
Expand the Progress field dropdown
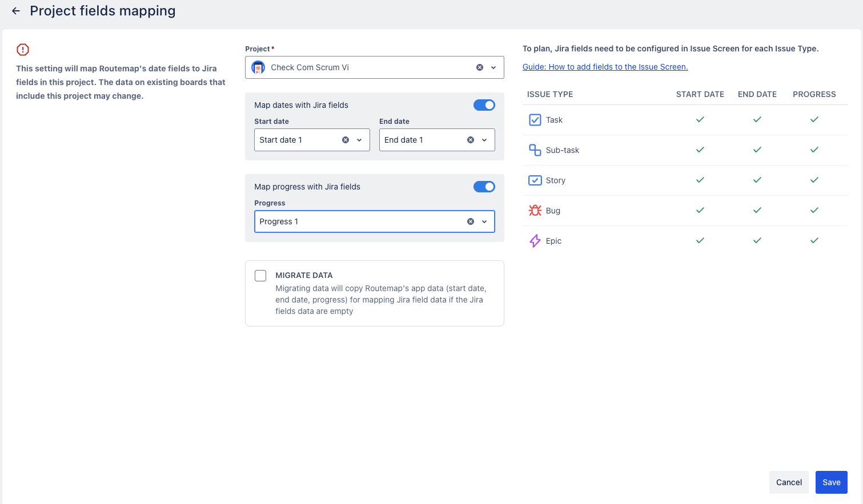[484, 221]
